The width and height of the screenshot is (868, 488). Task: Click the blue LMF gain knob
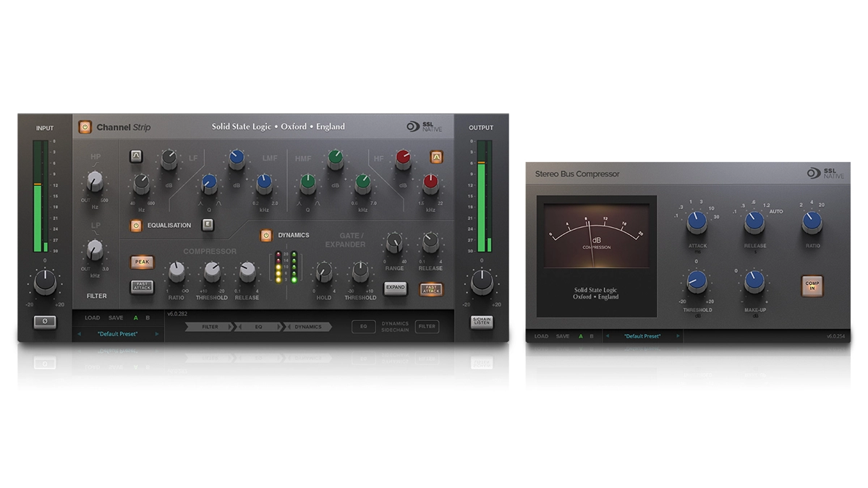(237, 160)
